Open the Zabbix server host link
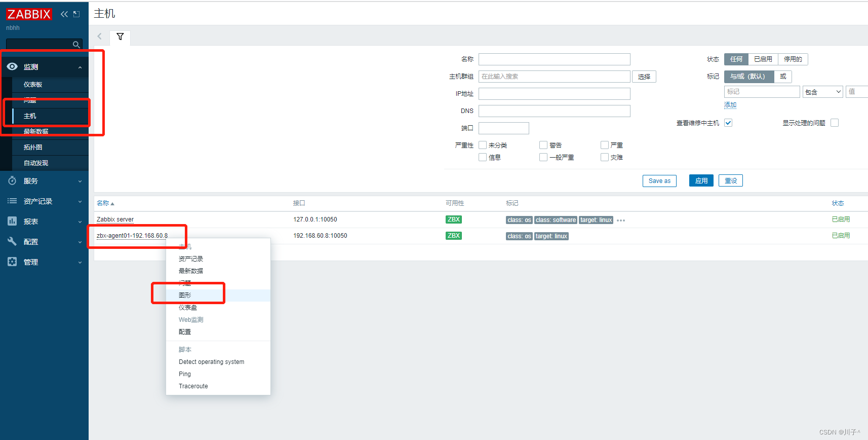The image size is (868, 440). tap(115, 219)
